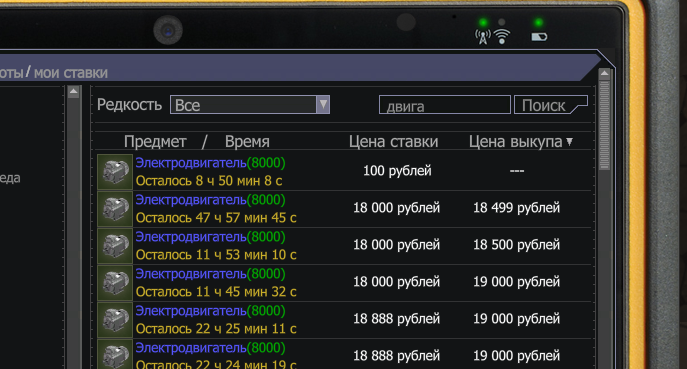Viewport: 687px width, 369px height.
Task: Select Электродвигатель lot with 100 рублей bid
Action: pos(344,171)
